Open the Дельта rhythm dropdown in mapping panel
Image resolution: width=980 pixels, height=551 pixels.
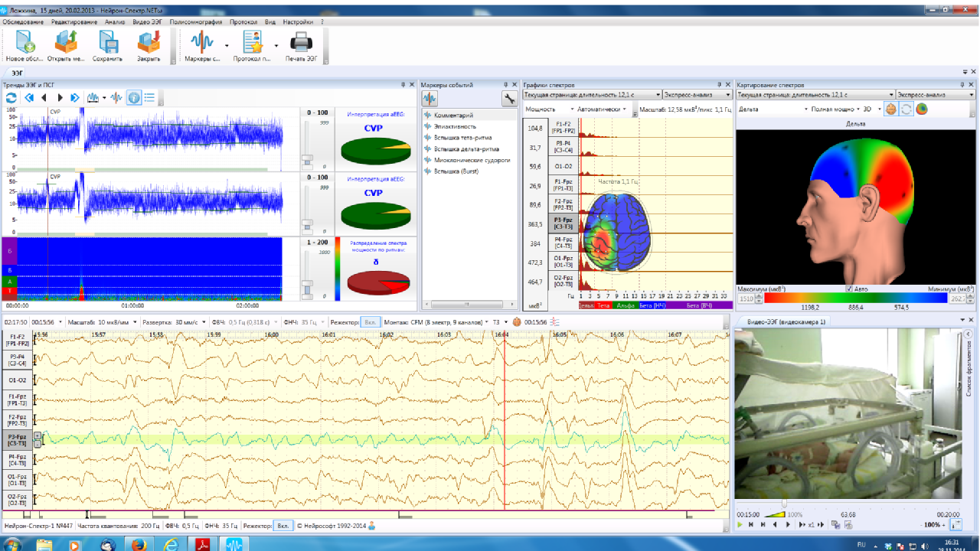coord(774,109)
